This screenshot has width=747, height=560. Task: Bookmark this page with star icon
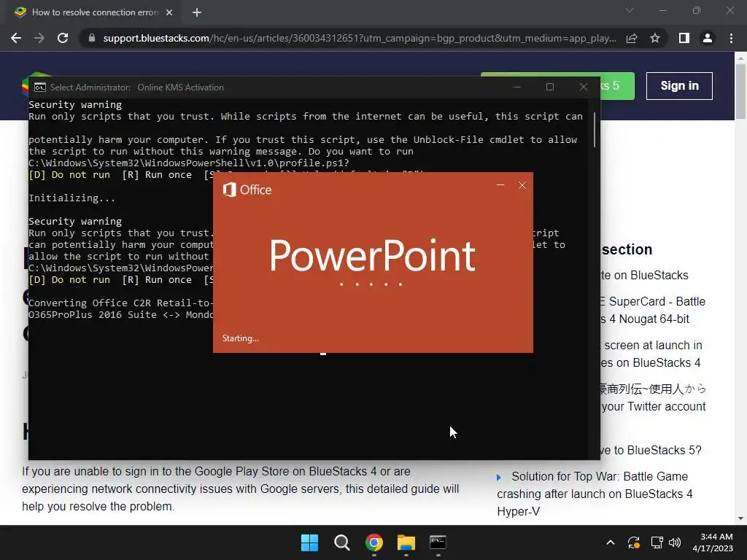click(x=655, y=38)
